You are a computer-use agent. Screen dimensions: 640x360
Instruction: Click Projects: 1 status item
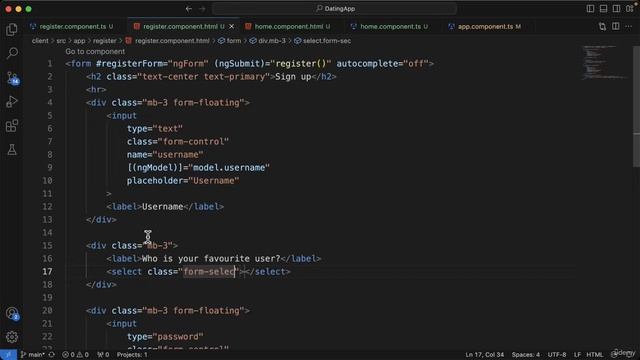click(x=132, y=355)
